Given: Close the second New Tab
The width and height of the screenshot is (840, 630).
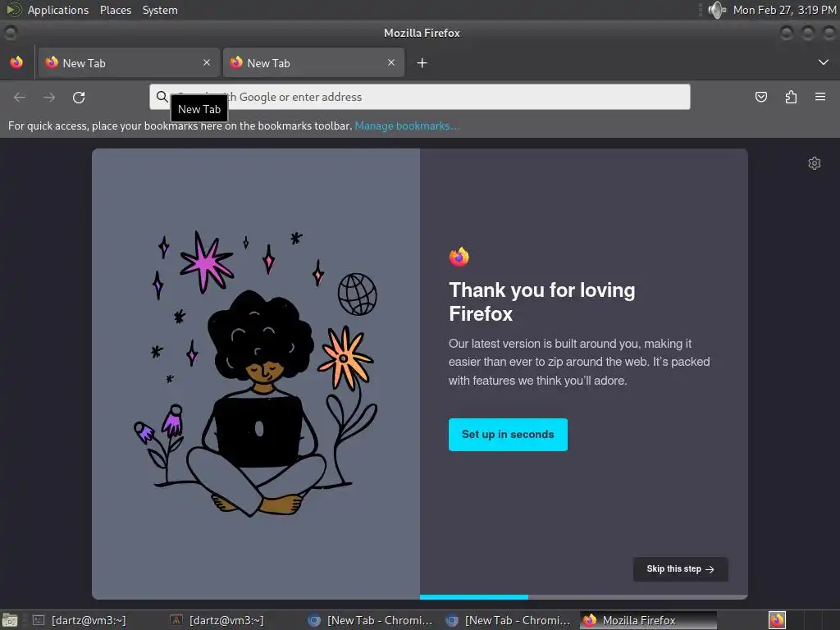Looking at the screenshot, I should [391, 62].
